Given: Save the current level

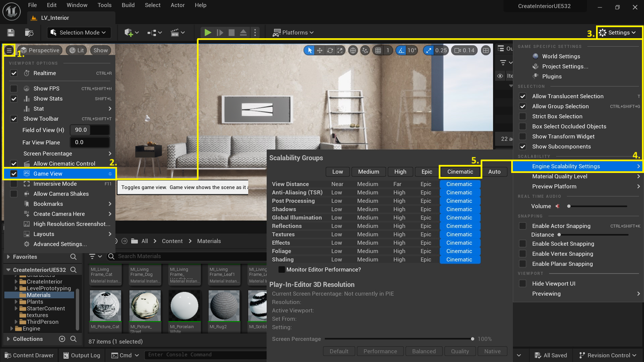Looking at the screenshot, I should pos(10,32).
